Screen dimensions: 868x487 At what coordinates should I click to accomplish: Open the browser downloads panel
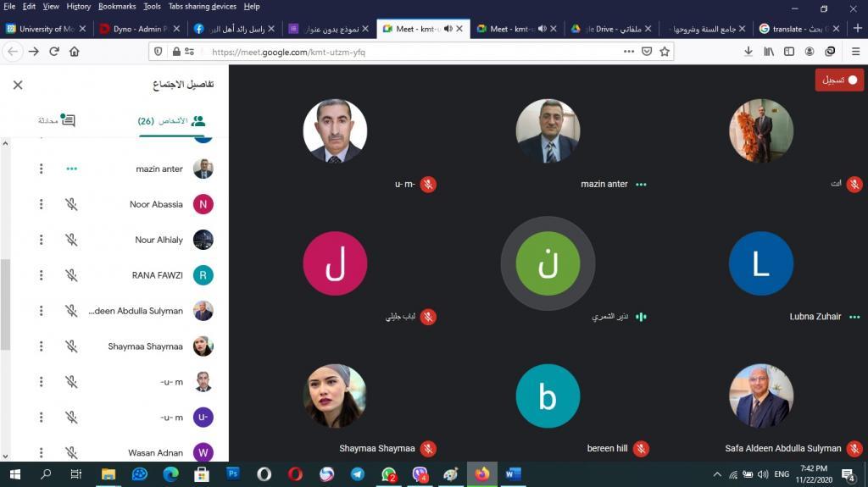tap(748, 52)
